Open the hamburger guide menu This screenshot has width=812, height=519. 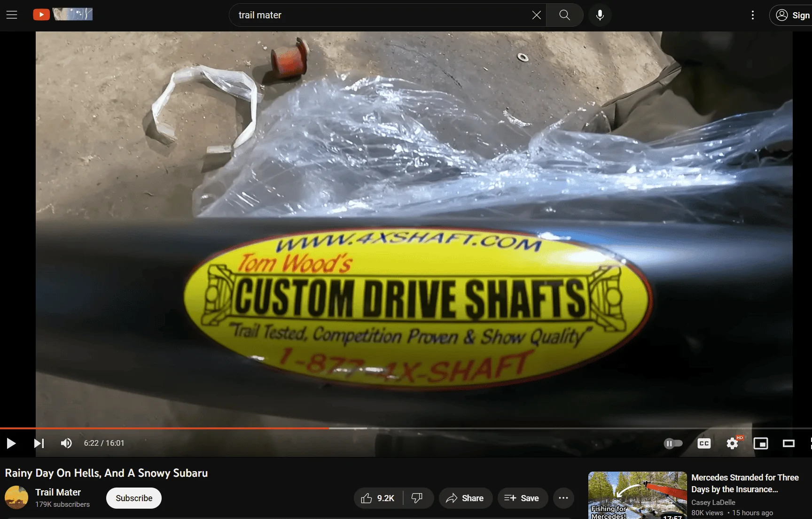(x=12, y=15)
